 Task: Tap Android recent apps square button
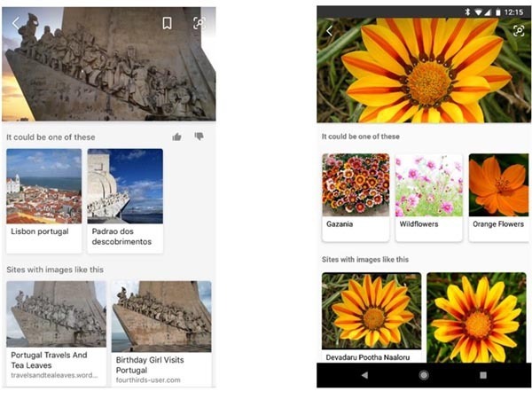[x=483, y=375]
